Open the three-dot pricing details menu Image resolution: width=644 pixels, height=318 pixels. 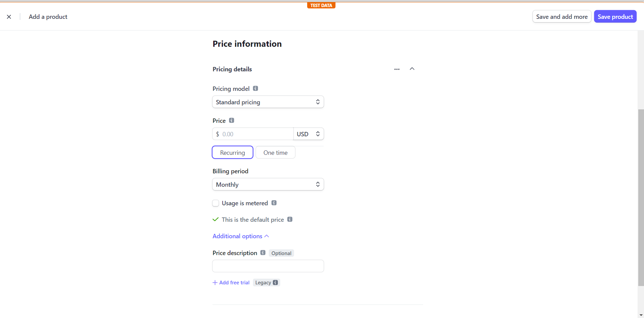click(397, 69)
